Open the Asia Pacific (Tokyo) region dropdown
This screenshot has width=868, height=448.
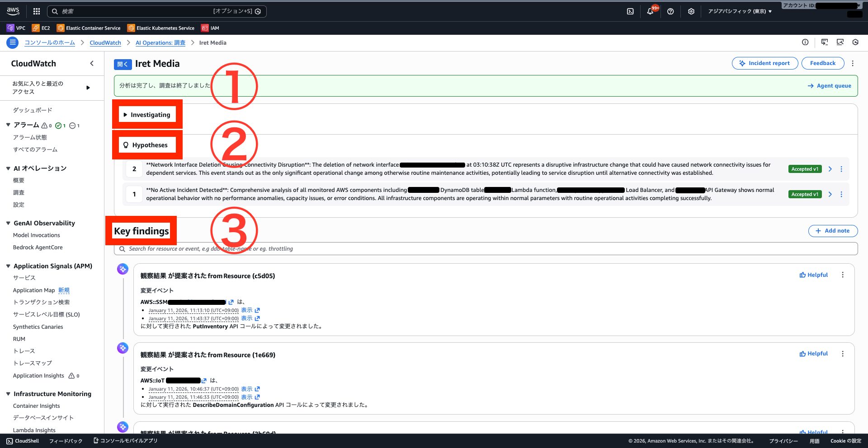pos(740,11)
